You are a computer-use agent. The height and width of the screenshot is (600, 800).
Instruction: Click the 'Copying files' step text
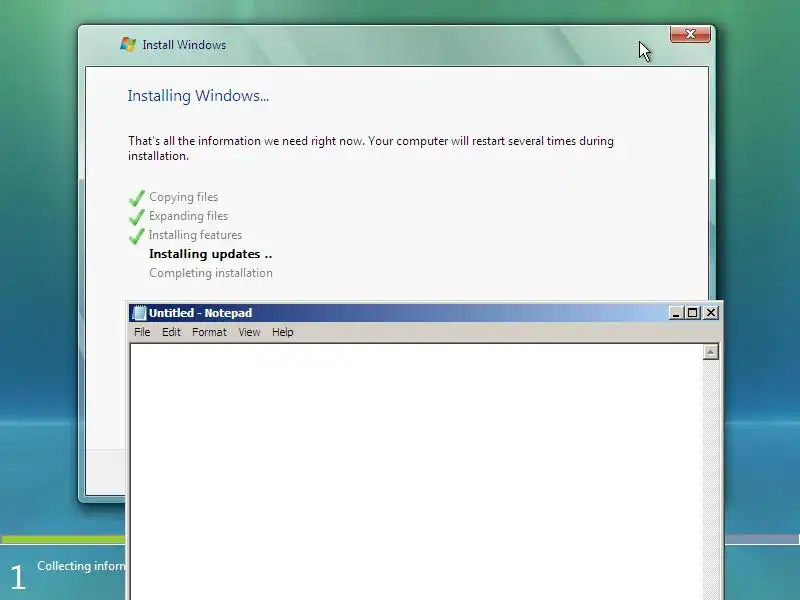click(183, 197)
